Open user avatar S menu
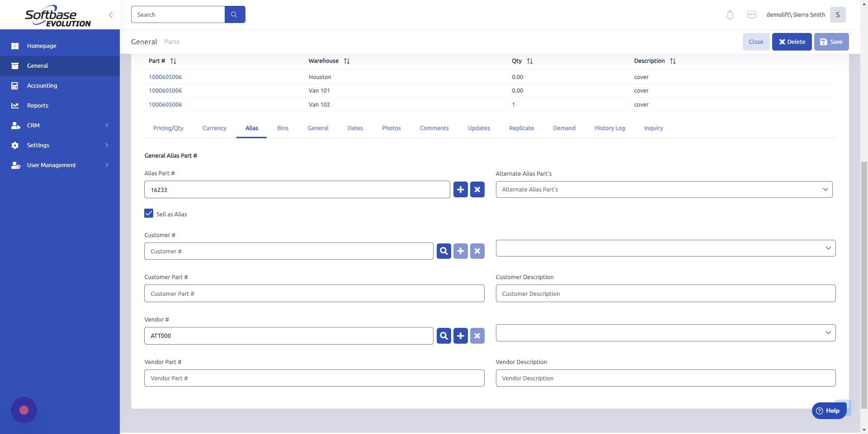 838,14
